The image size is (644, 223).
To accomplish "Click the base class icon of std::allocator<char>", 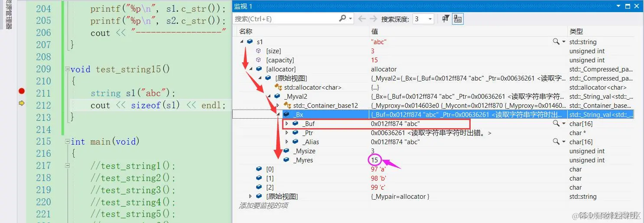I will coord(278,87).
